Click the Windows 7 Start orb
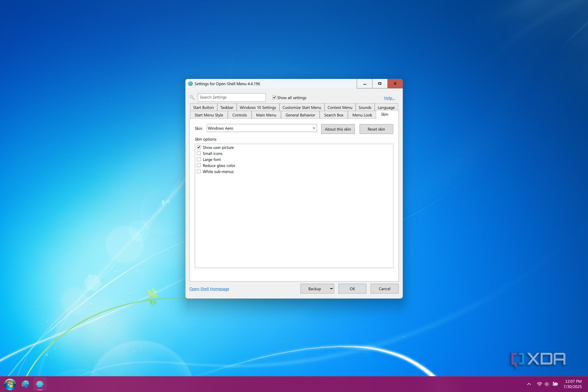This screenshot has height=392, width=588. (10, 384)
